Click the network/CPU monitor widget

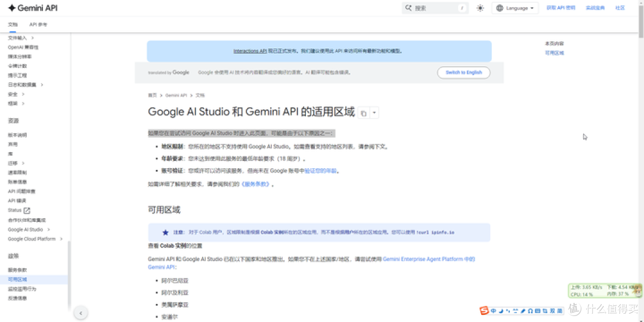pyautogui.click(x=605, y=291)
